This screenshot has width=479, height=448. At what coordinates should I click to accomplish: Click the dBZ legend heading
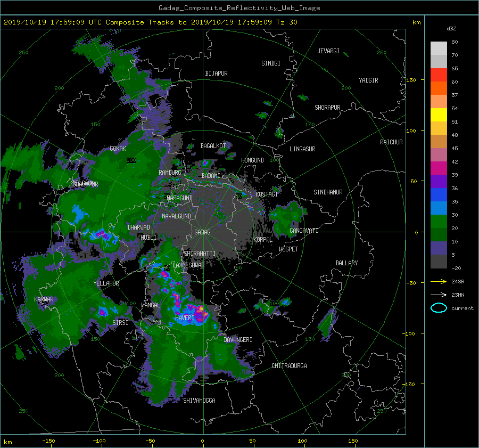click(451, 28)
